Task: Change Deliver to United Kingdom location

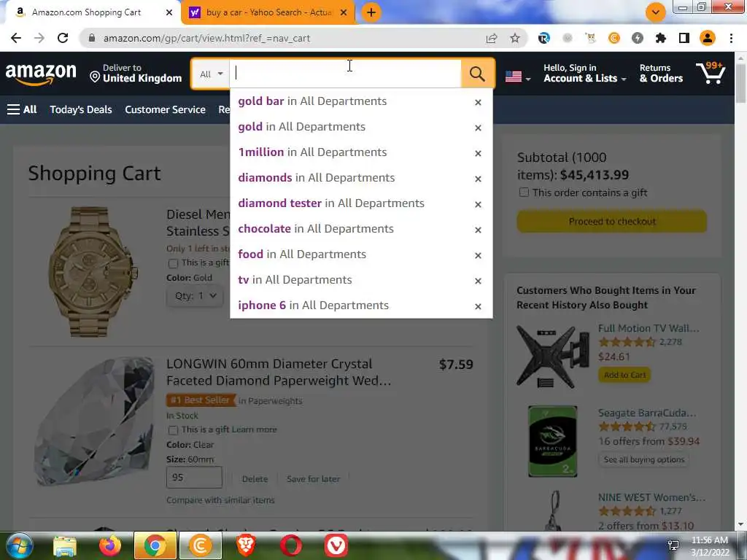Action: [x=136, y=74]
